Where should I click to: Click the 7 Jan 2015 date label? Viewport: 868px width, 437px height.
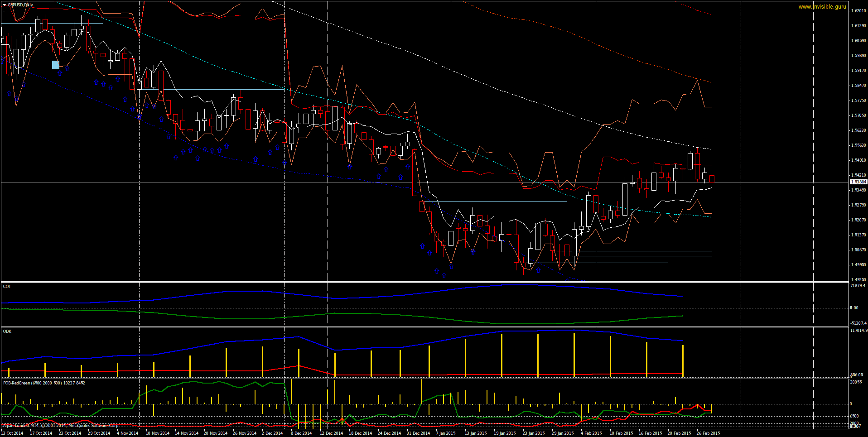446,433
